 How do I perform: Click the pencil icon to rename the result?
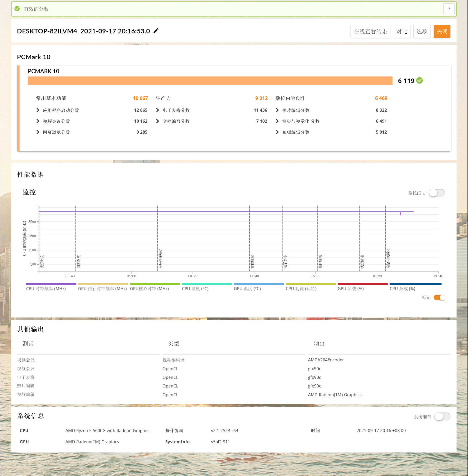(156, 31)
